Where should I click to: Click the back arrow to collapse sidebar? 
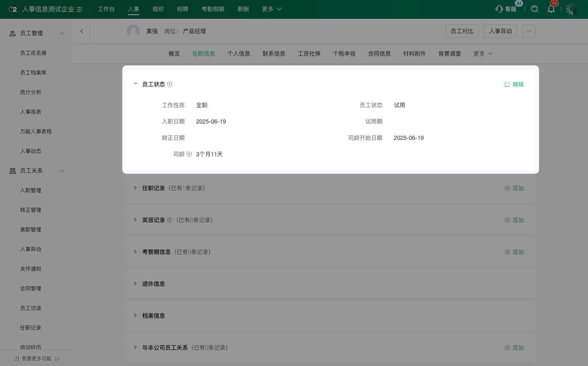pyautogui.click(x=82, y=31)
